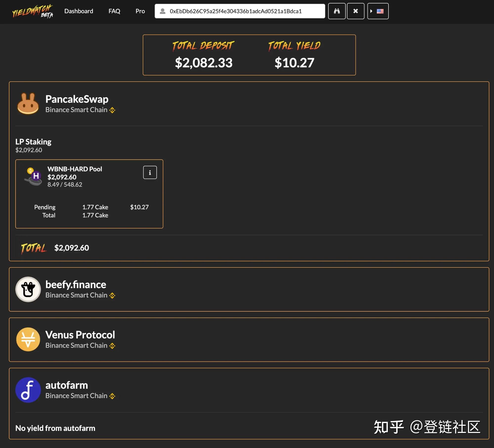Click the Binance chain icon under PancakeSwap
This screenshot has width=494, height=448.
pyautogui.click(x=112, y=110)
